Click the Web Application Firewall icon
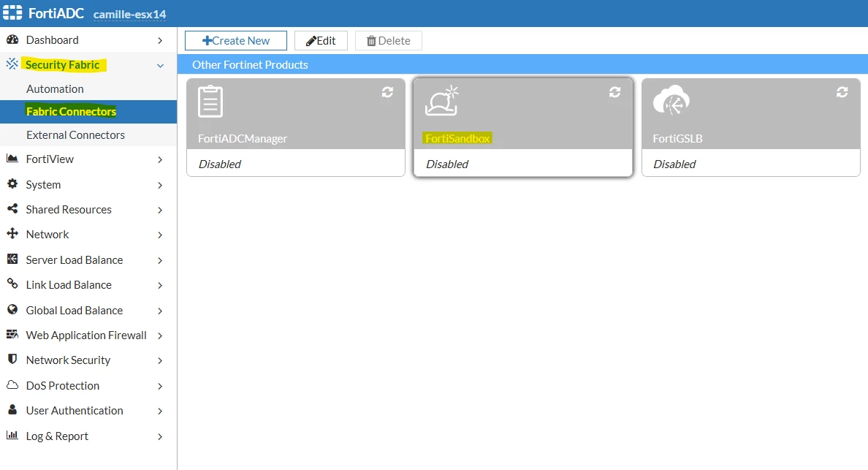 click(x=12, y=334)
